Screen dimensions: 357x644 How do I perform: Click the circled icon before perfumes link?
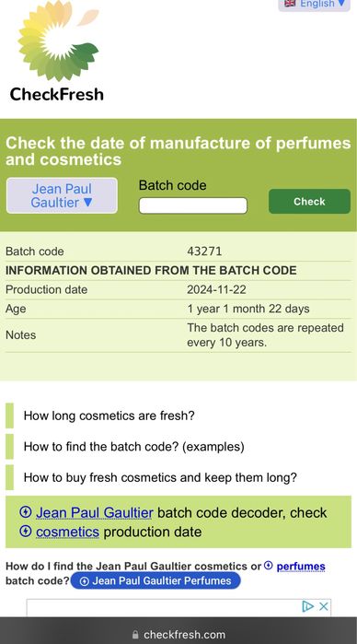tap(269, 566)
